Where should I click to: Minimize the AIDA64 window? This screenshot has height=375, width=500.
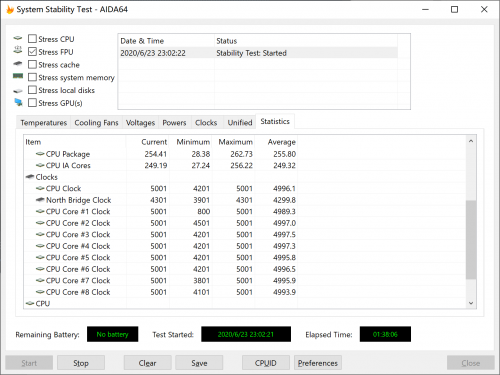tap(425, 9)
